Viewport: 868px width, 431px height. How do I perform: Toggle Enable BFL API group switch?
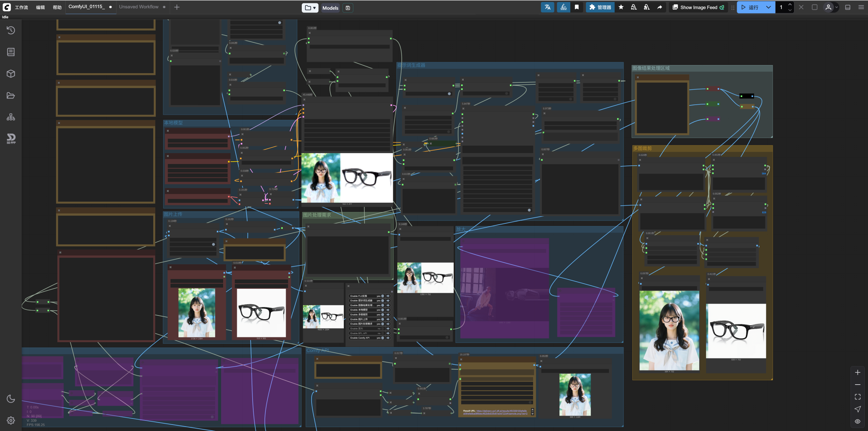click(x=382, y=333)
